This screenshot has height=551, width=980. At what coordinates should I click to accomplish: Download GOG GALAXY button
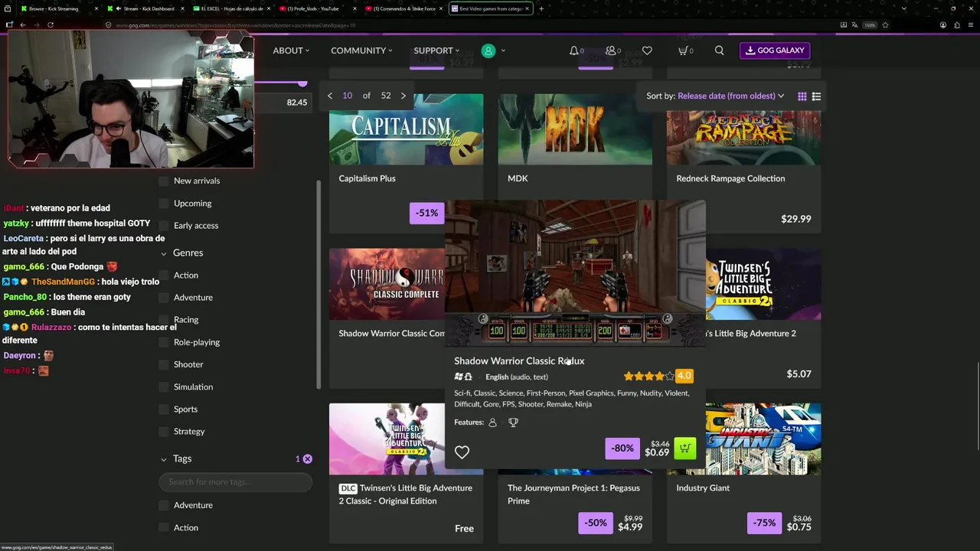coord(775,51)
